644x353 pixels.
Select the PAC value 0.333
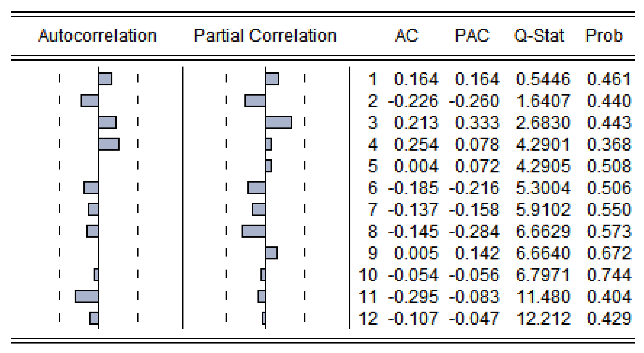(x=477, y=122)
